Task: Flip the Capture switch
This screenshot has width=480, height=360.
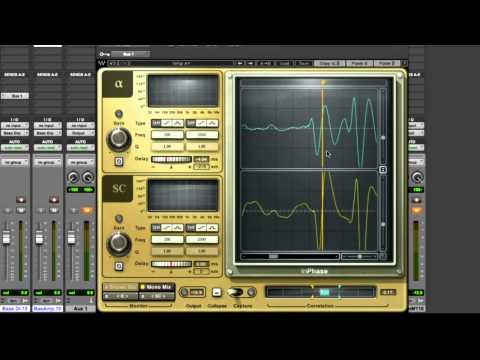Action: coord(235,292)
